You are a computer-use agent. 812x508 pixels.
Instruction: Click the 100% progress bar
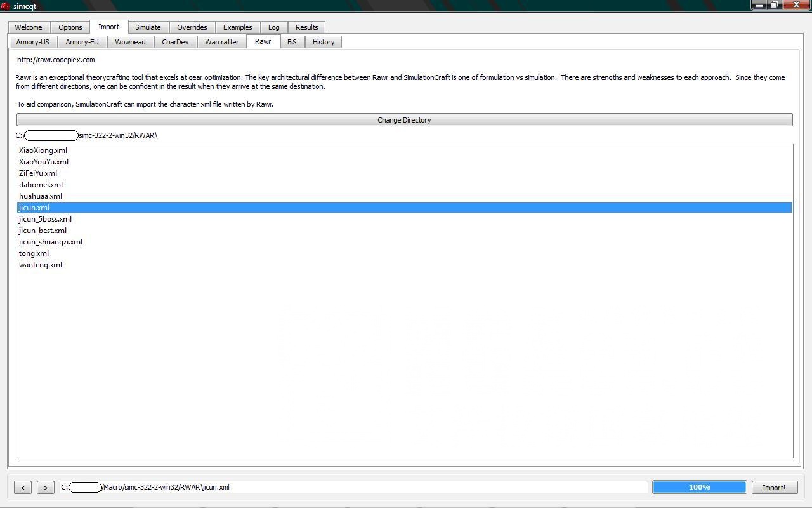[x=699, y=487]
